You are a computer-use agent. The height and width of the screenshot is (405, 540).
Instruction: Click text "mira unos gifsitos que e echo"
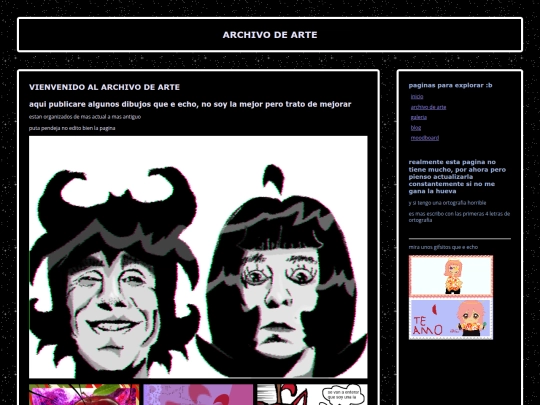[x=443, y=247]
